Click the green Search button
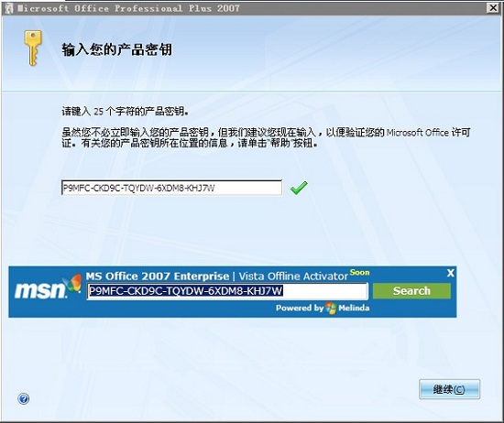This screenshot has height=423, width=504. pos(411,290)
